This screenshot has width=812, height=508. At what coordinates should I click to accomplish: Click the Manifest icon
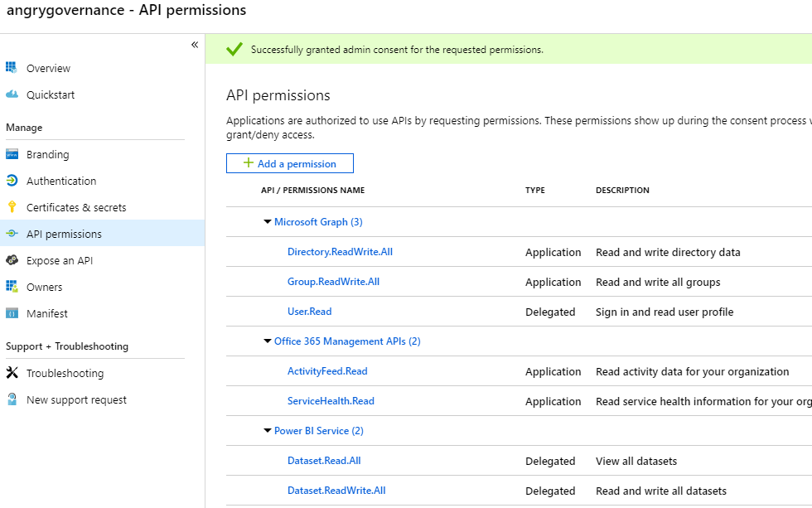pyautogui.click(x=12, y=313)
